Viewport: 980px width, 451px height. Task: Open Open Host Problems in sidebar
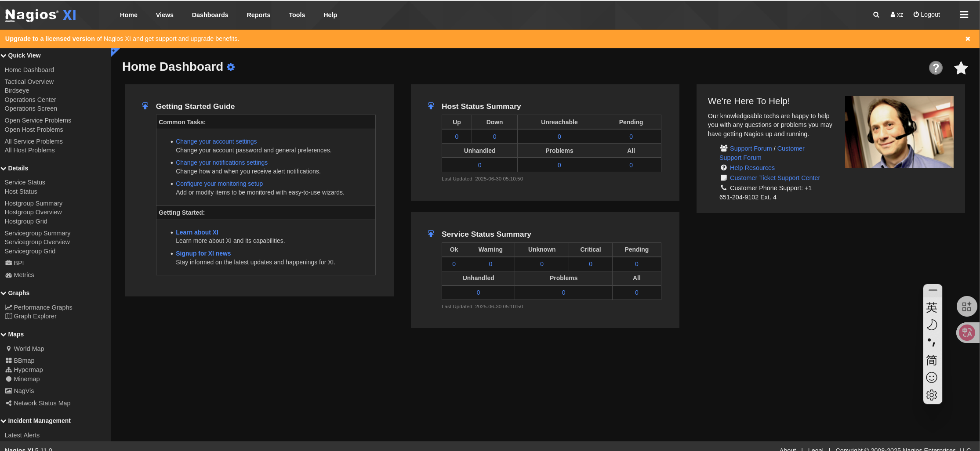point(34,130)
